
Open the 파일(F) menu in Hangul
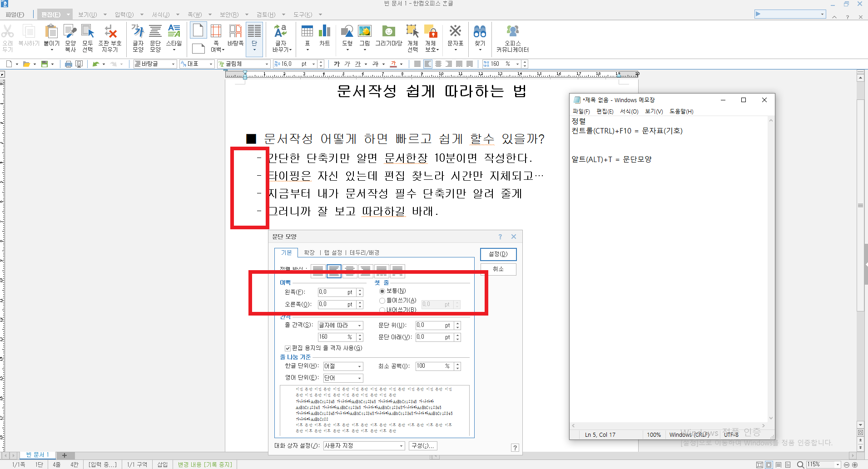point(15,15)
